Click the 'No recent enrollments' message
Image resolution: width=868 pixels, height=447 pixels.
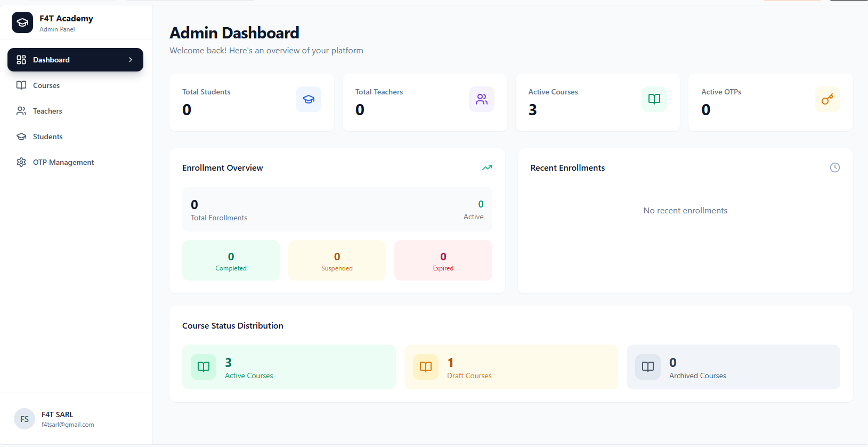(x=685, y=211)
